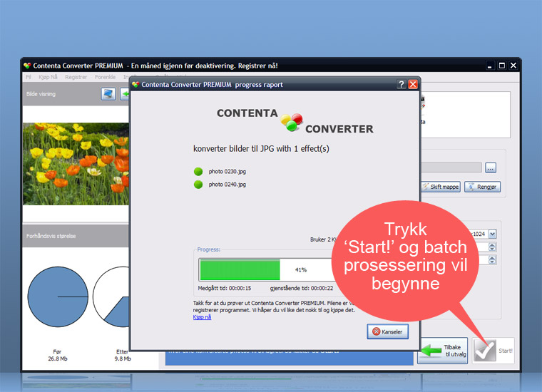This screenshot has height=392, width=542.
Task: Click the 41% progress bar
Action: [266, 269]
